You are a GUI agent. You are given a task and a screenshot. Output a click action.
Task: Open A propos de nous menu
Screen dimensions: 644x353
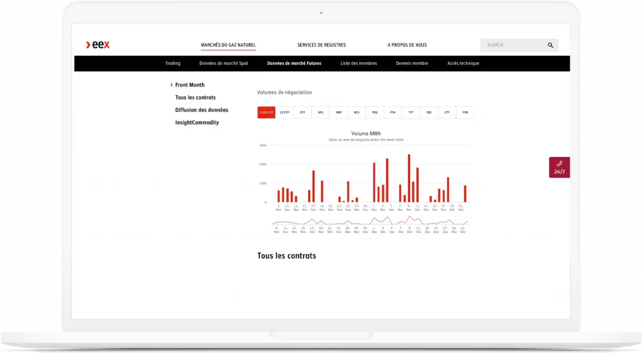[x=407, y=45]
